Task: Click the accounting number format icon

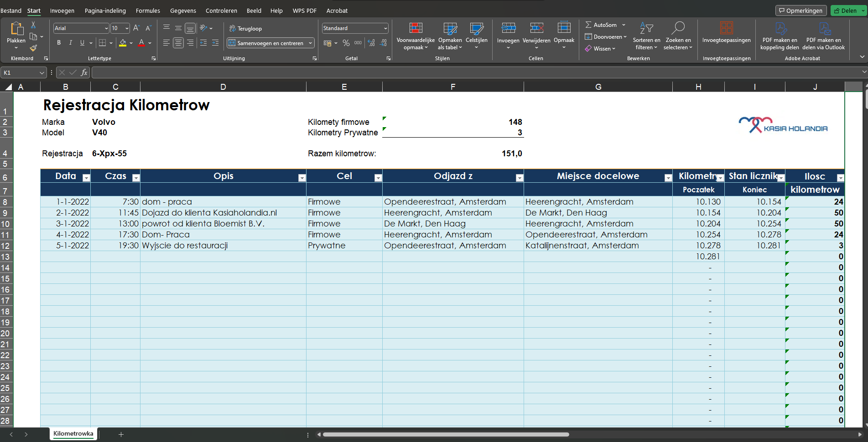Action: pyautogui.click(x=327, y=43)
